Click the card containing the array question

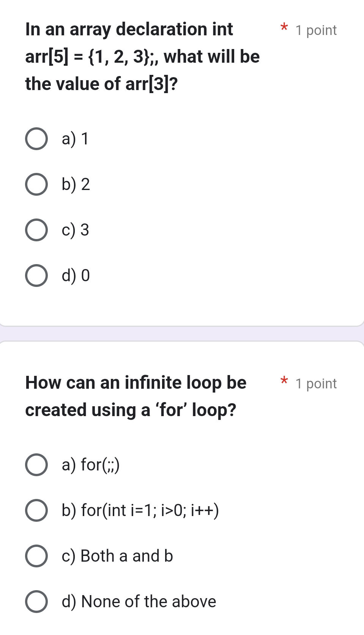182,163
